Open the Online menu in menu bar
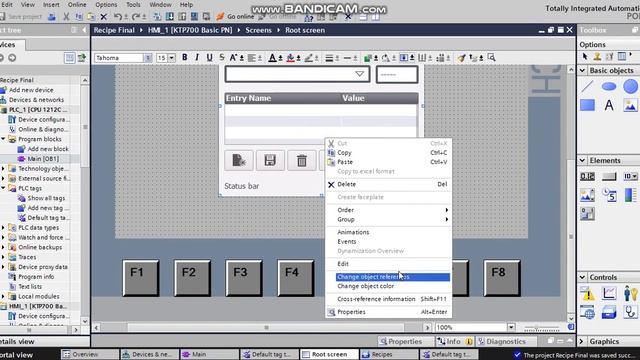640x360 pixels. click(77, 4)
